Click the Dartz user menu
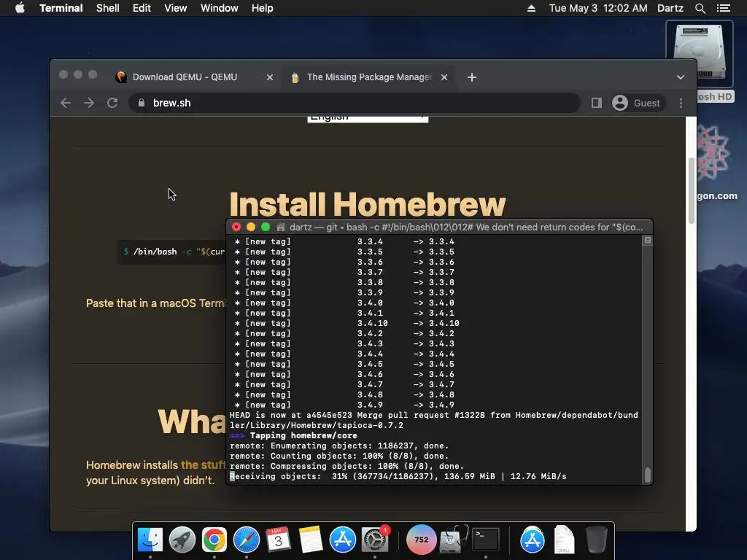The image size is (747, 560). point(670,8)
